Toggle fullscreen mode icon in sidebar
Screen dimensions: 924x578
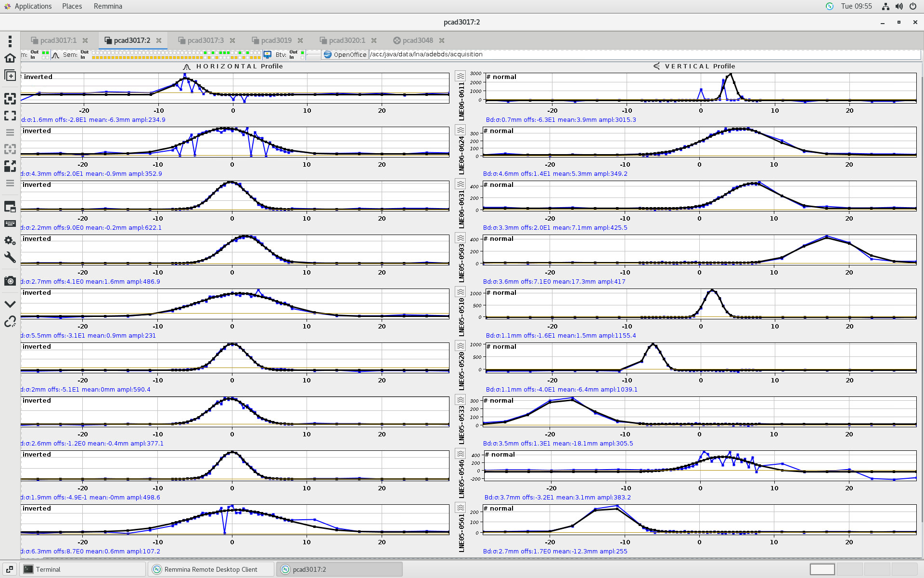click(10, 116)
